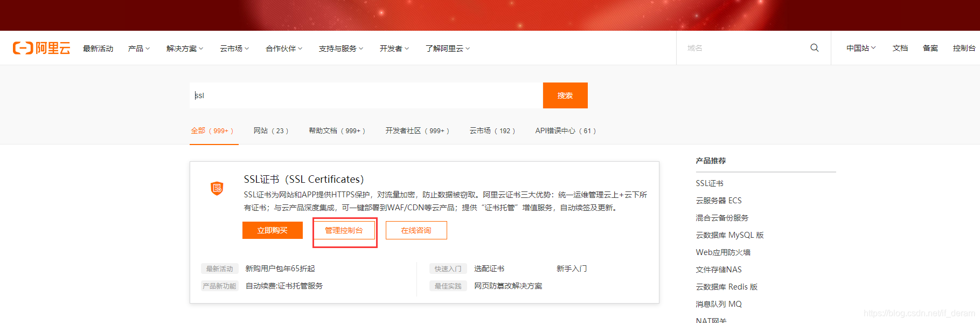Click the 立即购买 button

pyautogui.click(x=273, y=230)
